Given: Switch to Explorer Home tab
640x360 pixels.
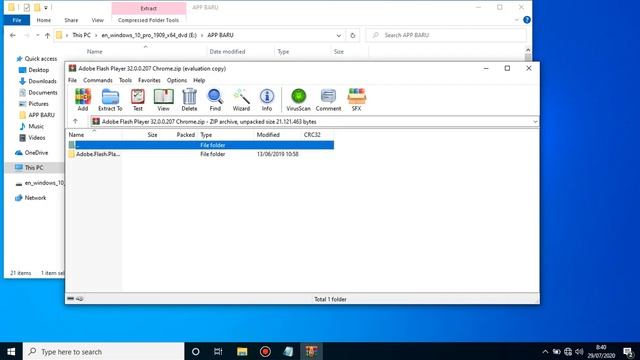Looking at the screenshot, I should 44,20.
